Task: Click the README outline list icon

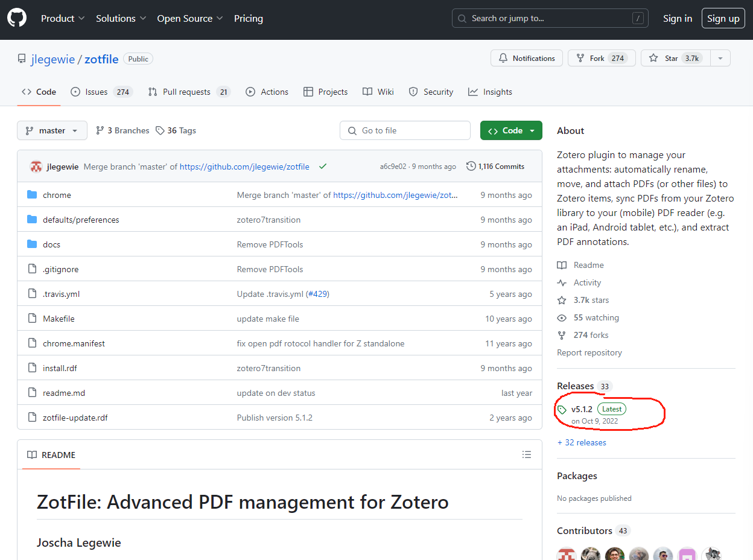Action: [527, 454]
